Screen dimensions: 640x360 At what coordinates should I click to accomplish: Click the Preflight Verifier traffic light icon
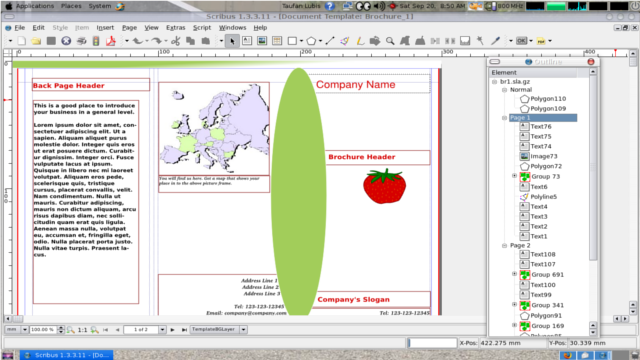pos(96,41)
